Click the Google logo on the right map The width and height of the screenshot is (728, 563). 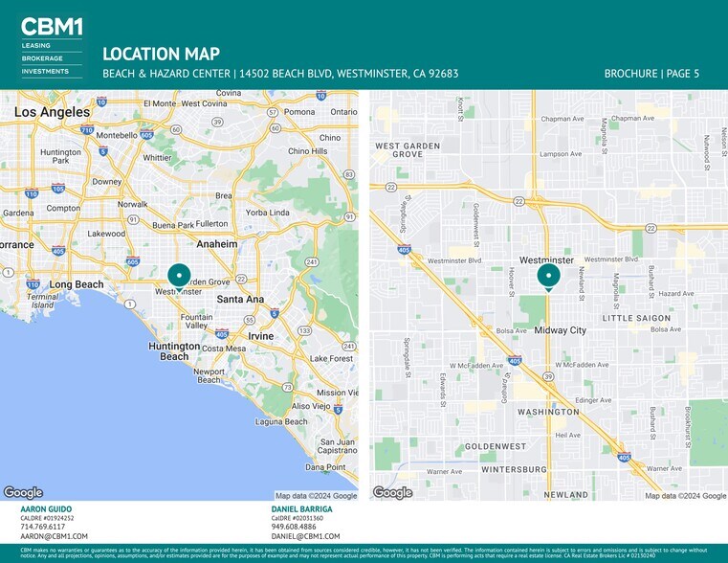click(392, 492)
